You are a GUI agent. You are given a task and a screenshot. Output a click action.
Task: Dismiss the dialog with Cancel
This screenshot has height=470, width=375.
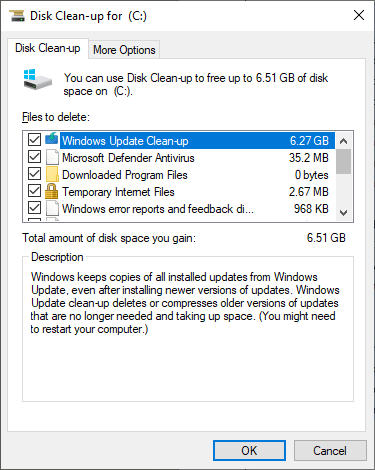330,451
